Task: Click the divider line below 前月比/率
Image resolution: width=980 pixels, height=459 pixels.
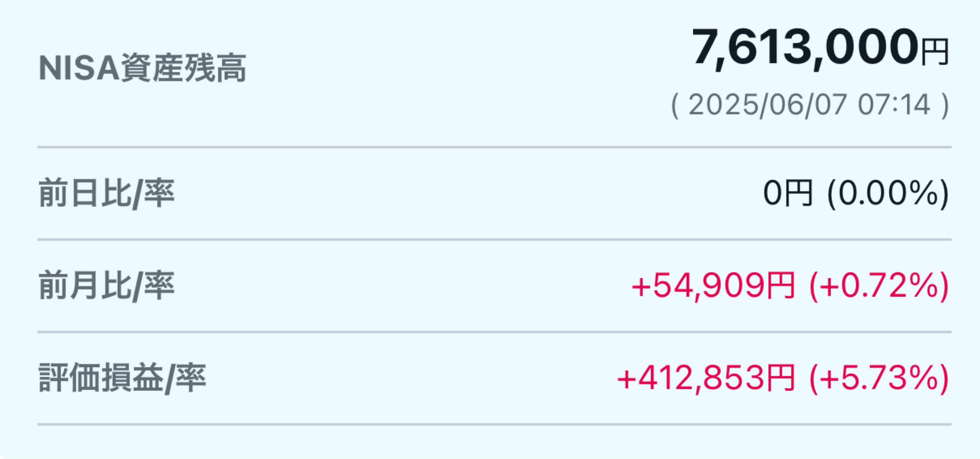Action: [495, 332]
